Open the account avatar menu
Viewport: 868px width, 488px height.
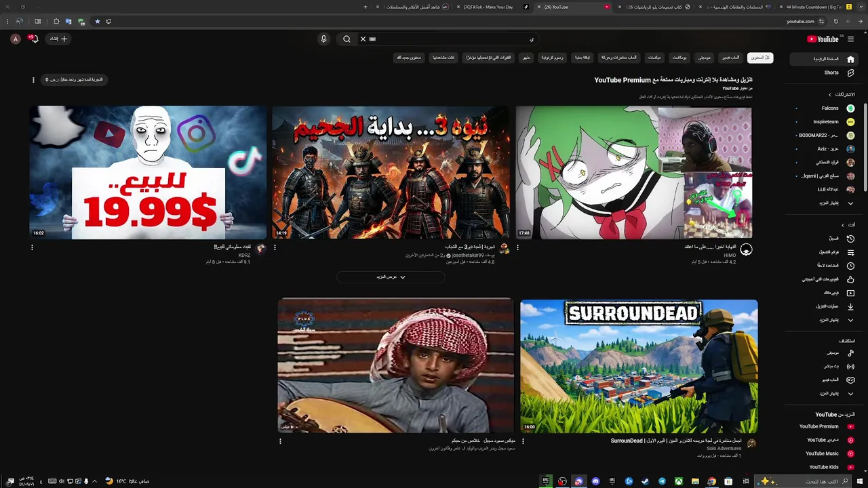pos(15,39)
